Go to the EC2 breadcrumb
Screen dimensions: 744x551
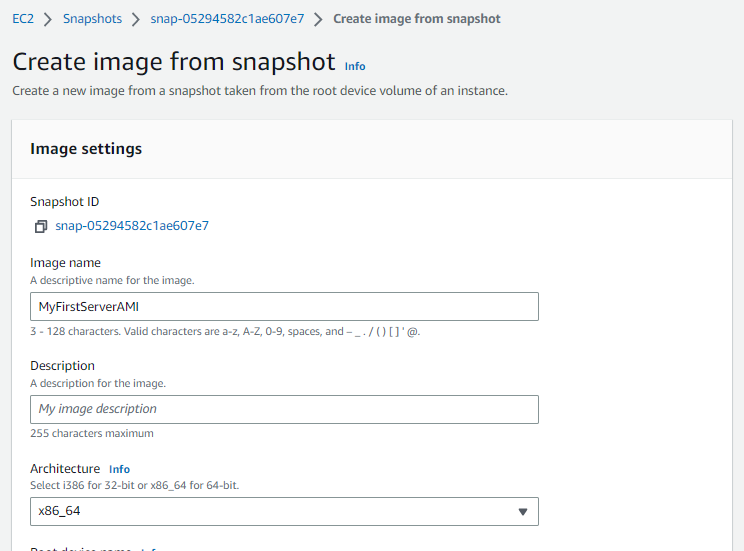click(x=23, y=19)
